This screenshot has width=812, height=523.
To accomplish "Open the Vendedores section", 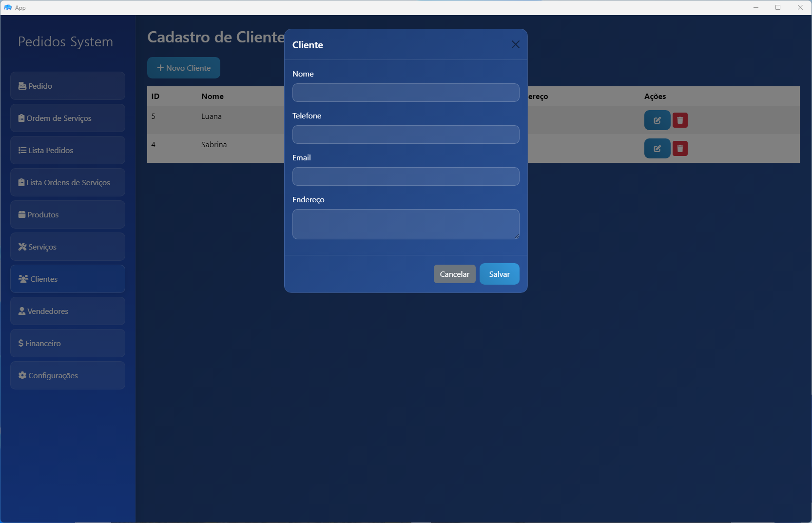I will (x=68, y=311).
